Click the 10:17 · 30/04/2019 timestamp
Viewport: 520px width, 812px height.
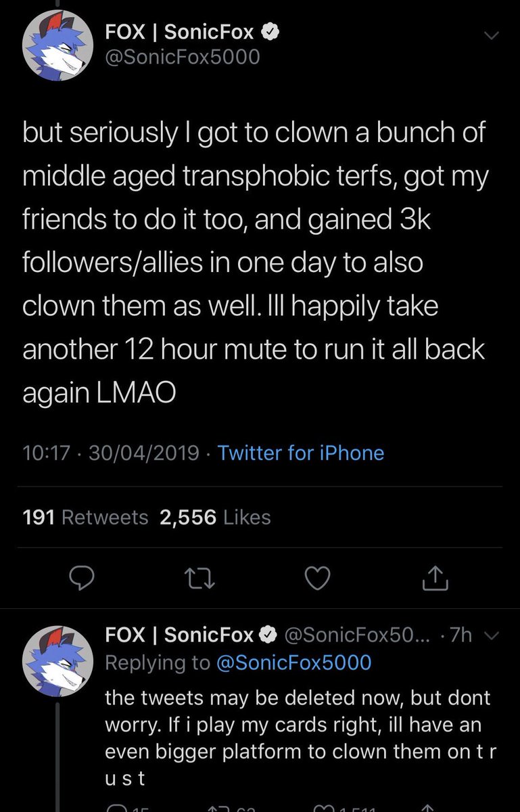(x=111, y=453)
